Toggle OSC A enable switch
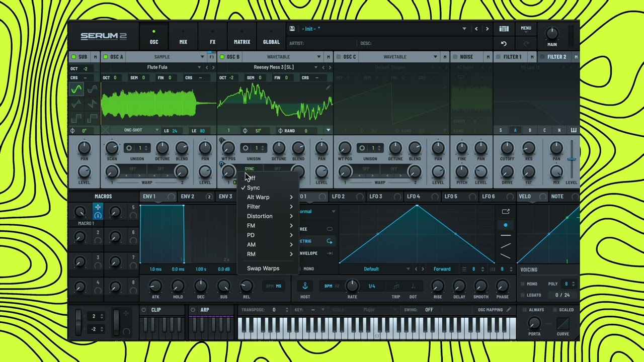The width and height of the screenshot is (644, 362). click(106, 57)
